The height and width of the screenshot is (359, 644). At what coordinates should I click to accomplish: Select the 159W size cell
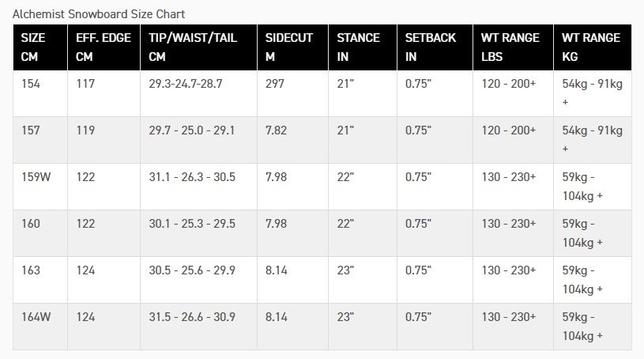coord(40,187)
